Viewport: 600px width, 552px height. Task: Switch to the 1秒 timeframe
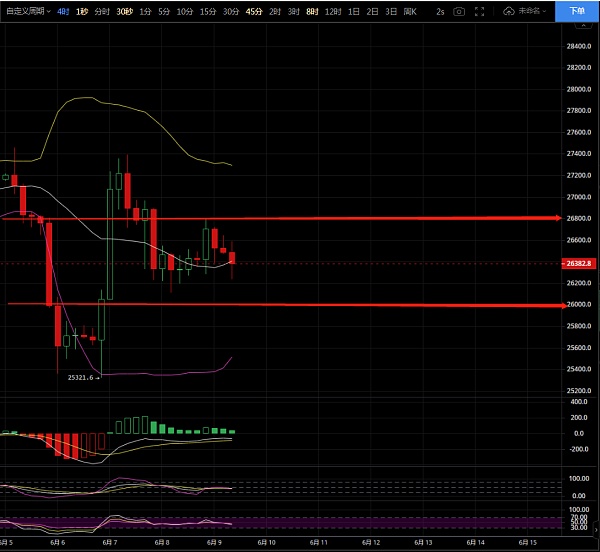82,12
